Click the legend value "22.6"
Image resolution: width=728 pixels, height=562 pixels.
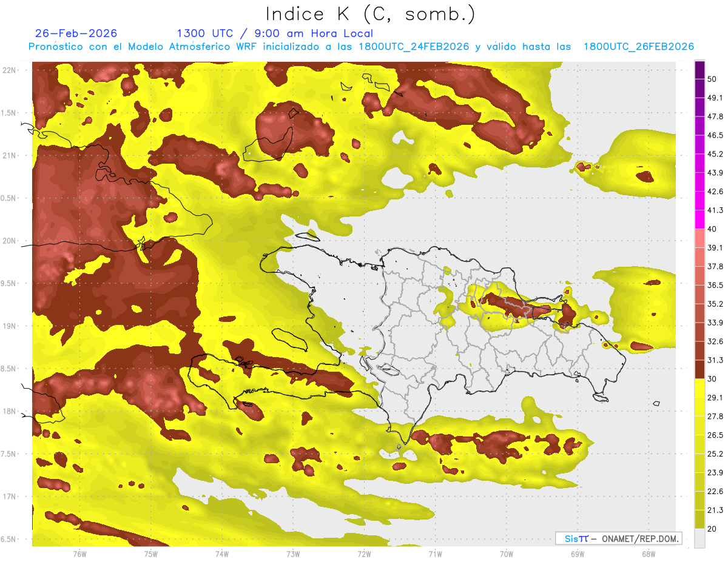pyautogui.click(x=715, y=492)
